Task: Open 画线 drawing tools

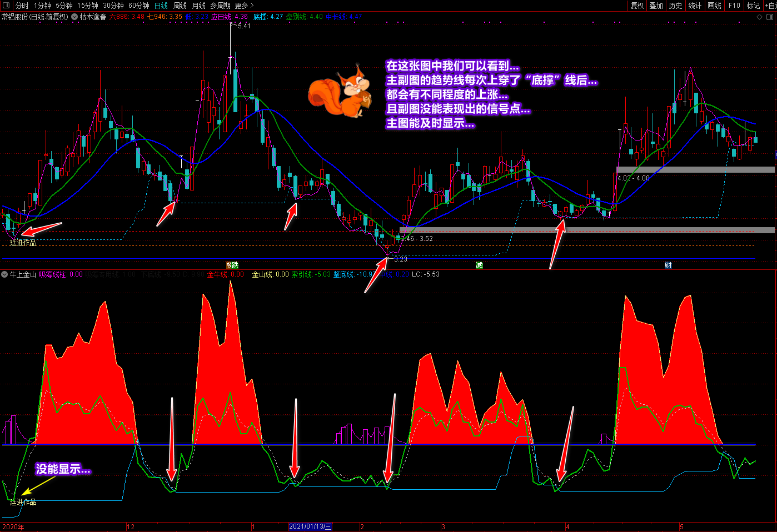Action: (x=714, y=6)
